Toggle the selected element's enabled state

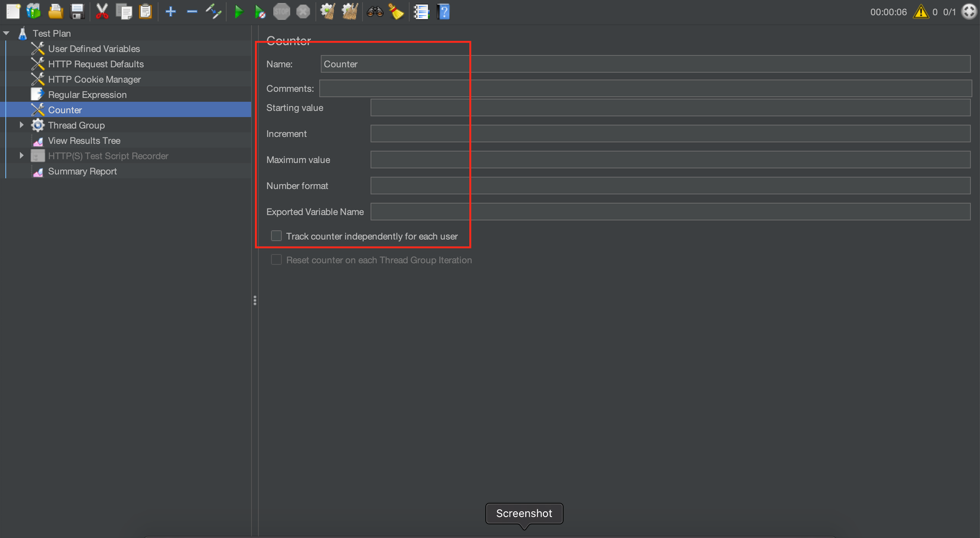213,11
